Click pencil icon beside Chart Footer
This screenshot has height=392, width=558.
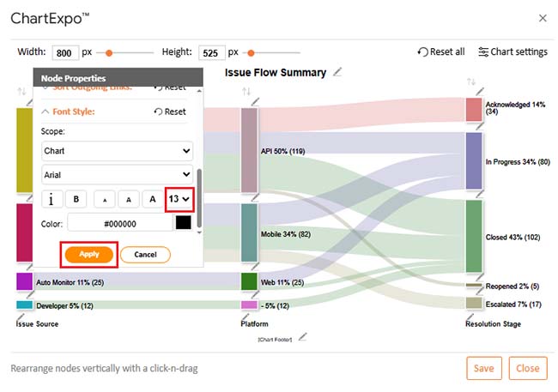pos(301,338)
